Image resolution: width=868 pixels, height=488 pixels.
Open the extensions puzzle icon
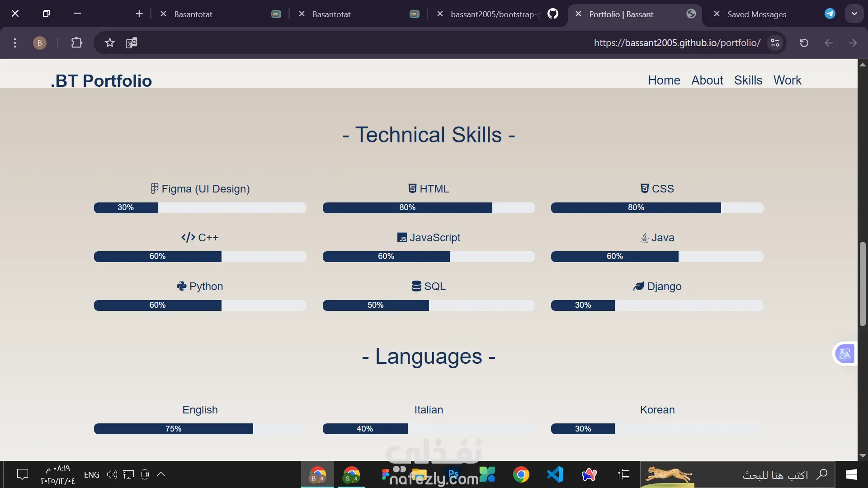[x=77, y=43]
